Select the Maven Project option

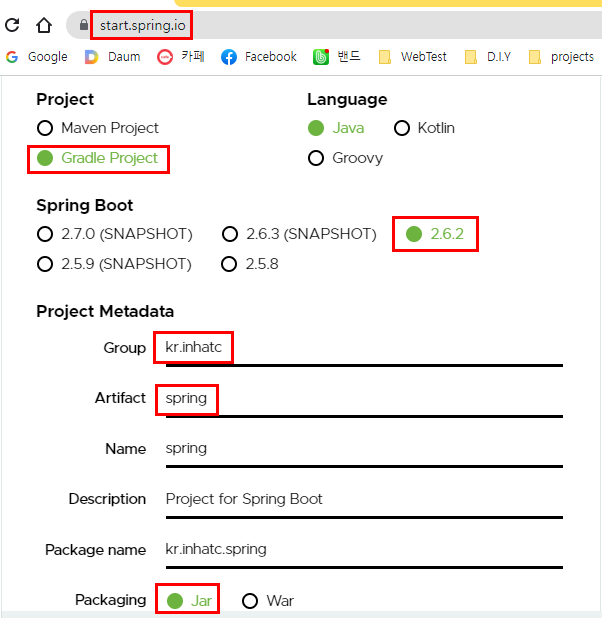click(x=45, y=128)
